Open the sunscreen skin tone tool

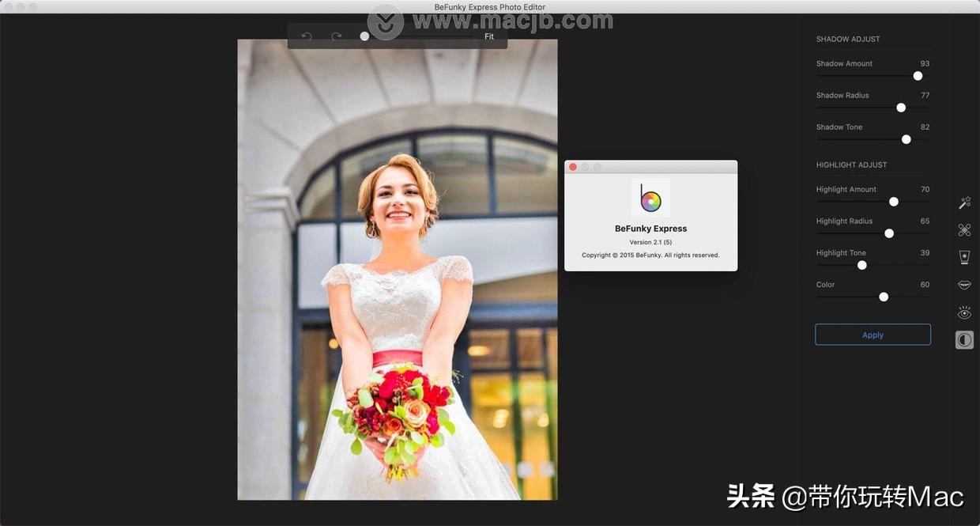[964, 257]
